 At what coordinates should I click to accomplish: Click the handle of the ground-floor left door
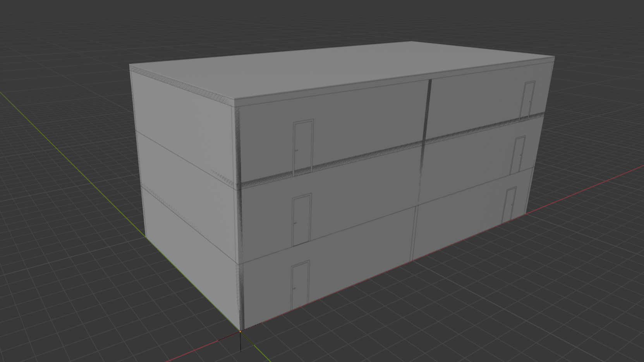click(294, 288)
